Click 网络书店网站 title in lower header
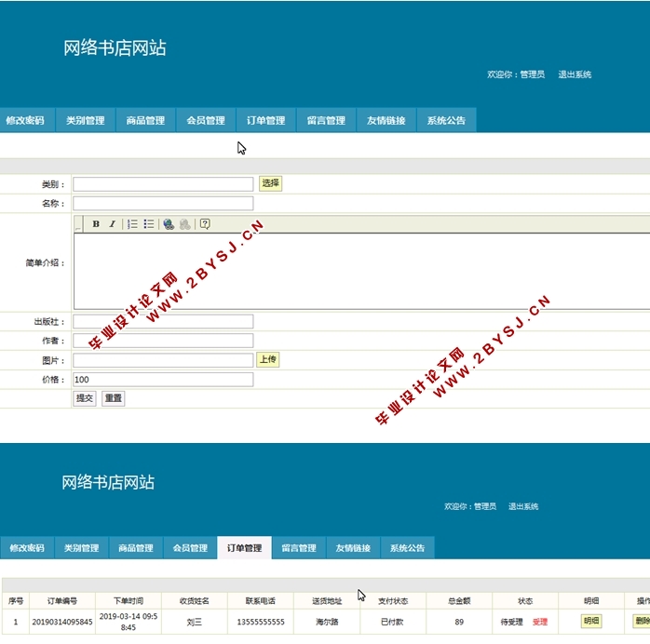Viewport: 650px width, 644px height. click(108, 482)
